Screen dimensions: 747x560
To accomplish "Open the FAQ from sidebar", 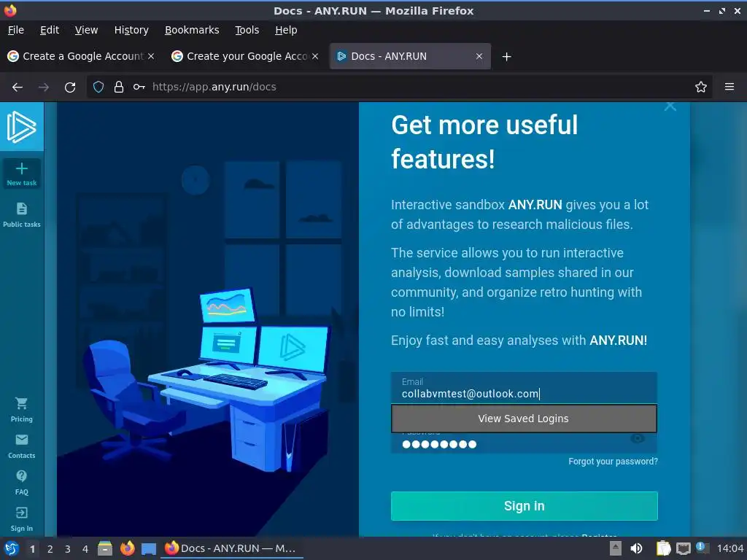I will point(21,483).
